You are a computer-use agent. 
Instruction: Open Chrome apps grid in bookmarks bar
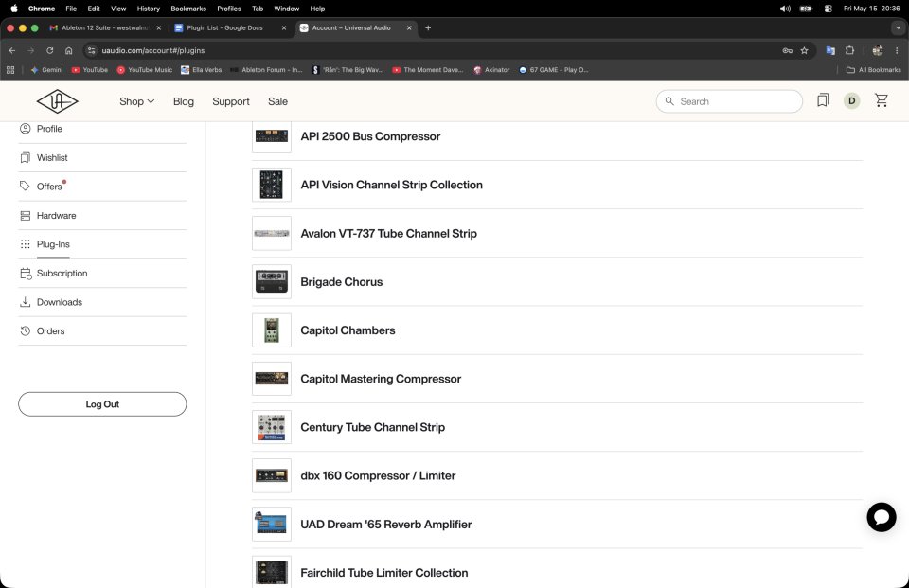tap(10, 69)
